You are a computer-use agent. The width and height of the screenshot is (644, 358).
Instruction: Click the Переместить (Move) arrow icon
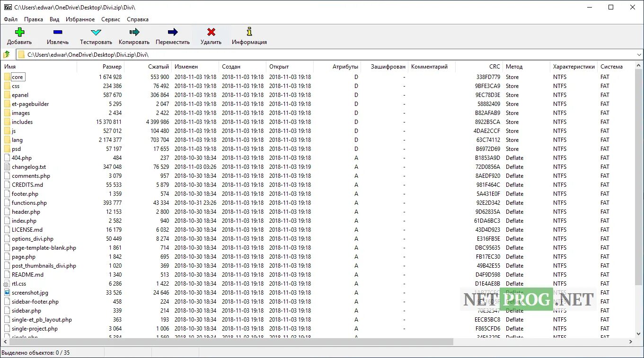click(x=173, y=32)
